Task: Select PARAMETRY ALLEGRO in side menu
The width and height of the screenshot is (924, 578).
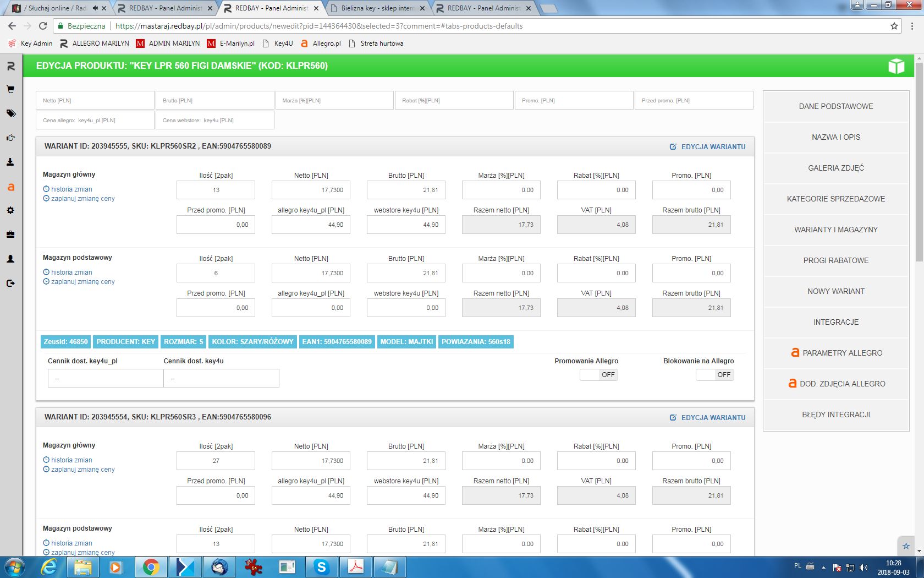Action: point(835,353)
